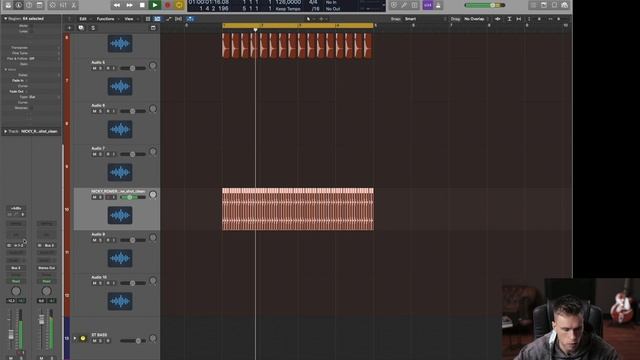
Task: Toggle Catch Playhead blue icon
Action: [190, 19]
